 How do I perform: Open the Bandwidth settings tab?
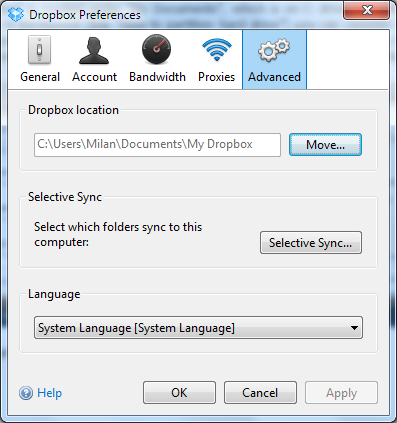(x=157, y=59)
